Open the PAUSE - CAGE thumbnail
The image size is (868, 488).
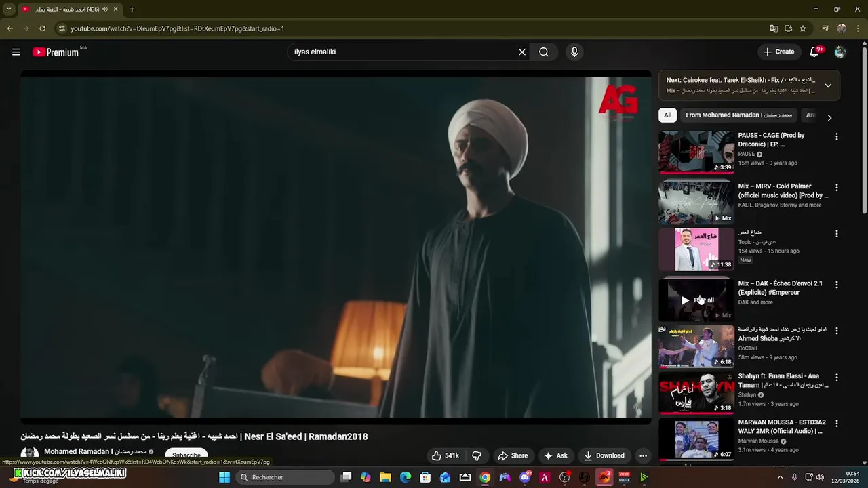696,152
